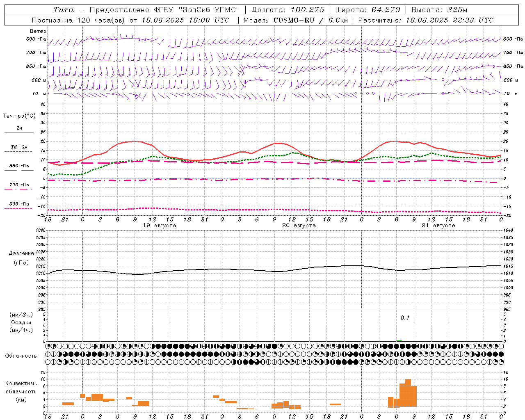This screenshot has height=420, width=525.
Task: Click the "20 августа" date label
Action: click(x=299, y=226)
